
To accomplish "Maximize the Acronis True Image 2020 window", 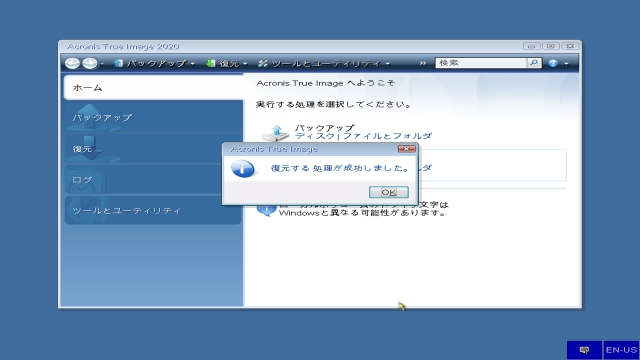I will pos(551,46).
